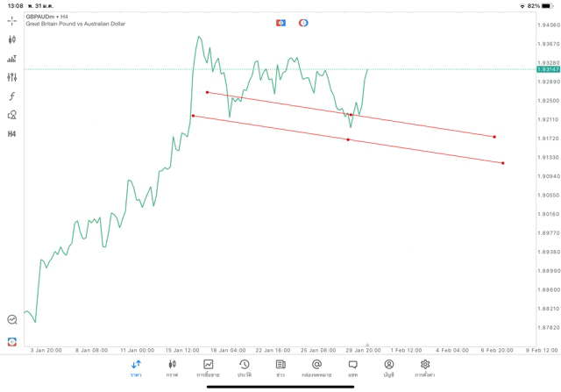
Task: Open the ข่าว (News) tab
Action: click(280, 367)
